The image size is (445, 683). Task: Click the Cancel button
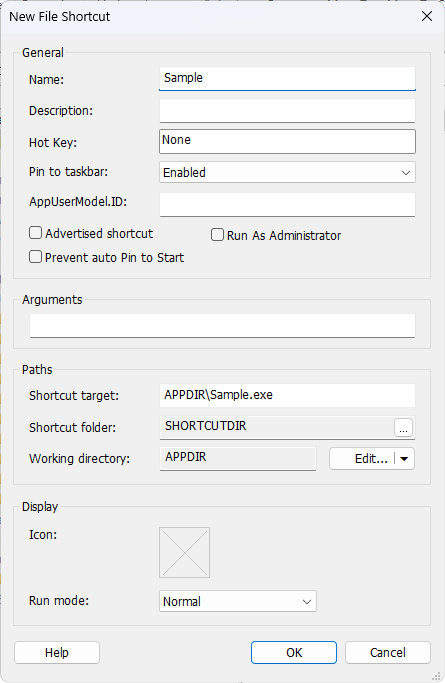[388, 653]
